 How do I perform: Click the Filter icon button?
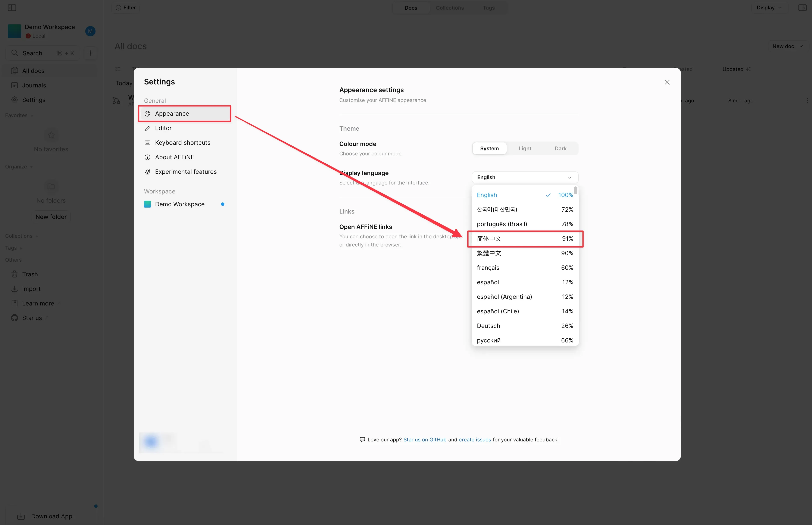[x=125, y=7]
